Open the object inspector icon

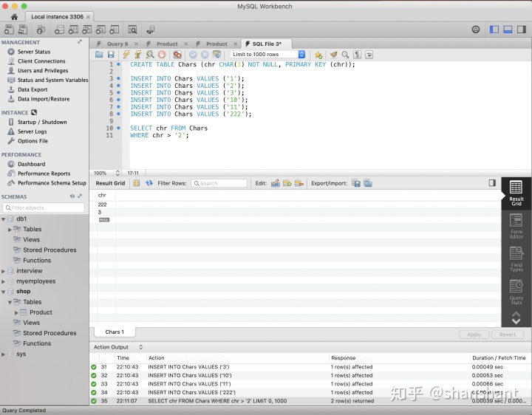pos(41,30)
